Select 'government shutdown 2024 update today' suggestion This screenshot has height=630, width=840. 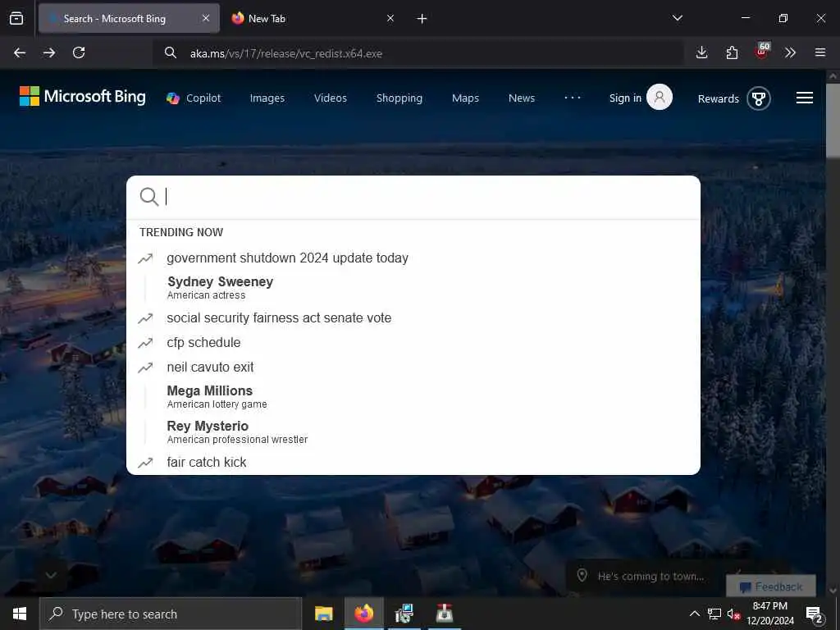pyautogui.click(x=413, y=258)
